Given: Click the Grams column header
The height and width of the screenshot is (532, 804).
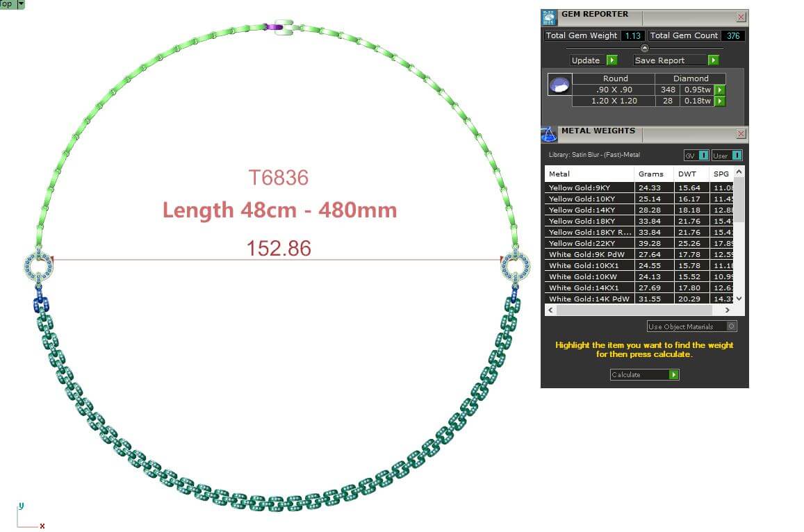Looking at the screenshot, I should click(651, 174).
